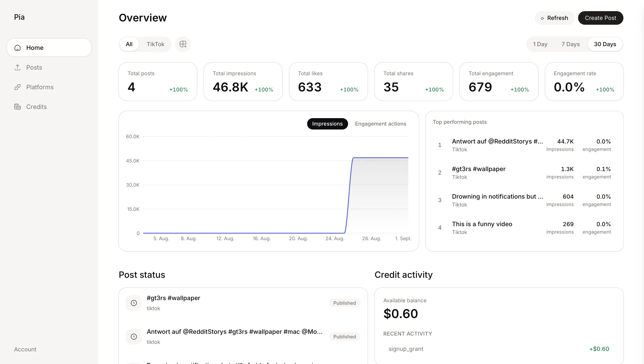Click the 45.0K y-axis label

click(133, 161)
